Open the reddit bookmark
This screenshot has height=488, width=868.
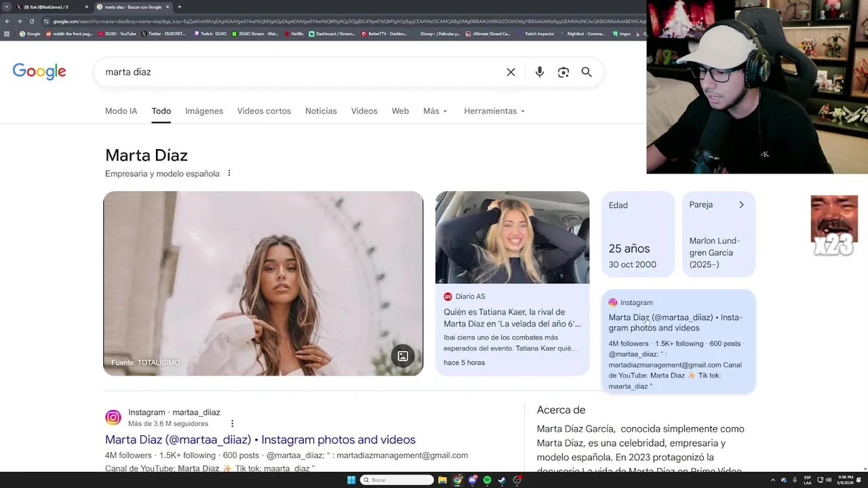pos(69,33)
